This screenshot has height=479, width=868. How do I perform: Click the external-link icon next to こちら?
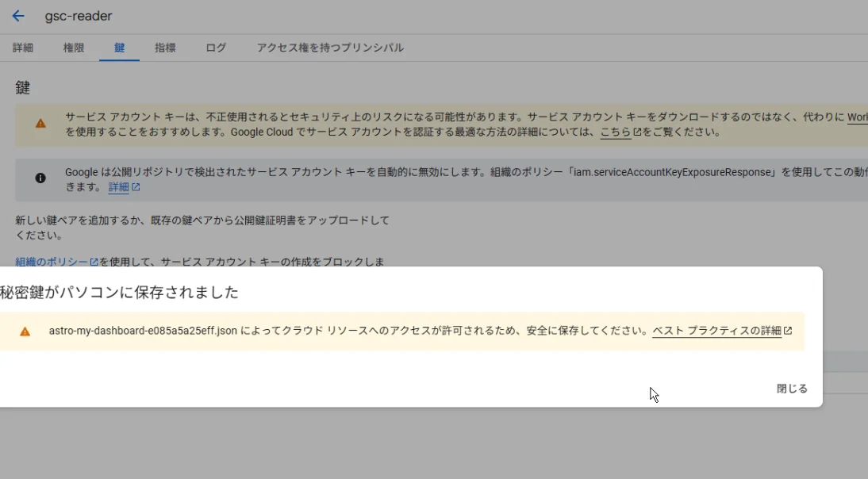click(x=637, y=132)
